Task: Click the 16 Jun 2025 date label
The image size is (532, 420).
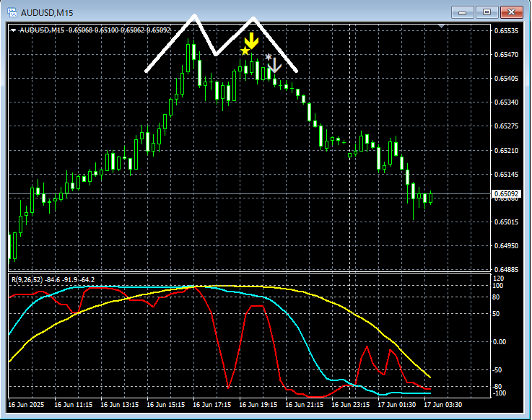Action: pos(26,404)
